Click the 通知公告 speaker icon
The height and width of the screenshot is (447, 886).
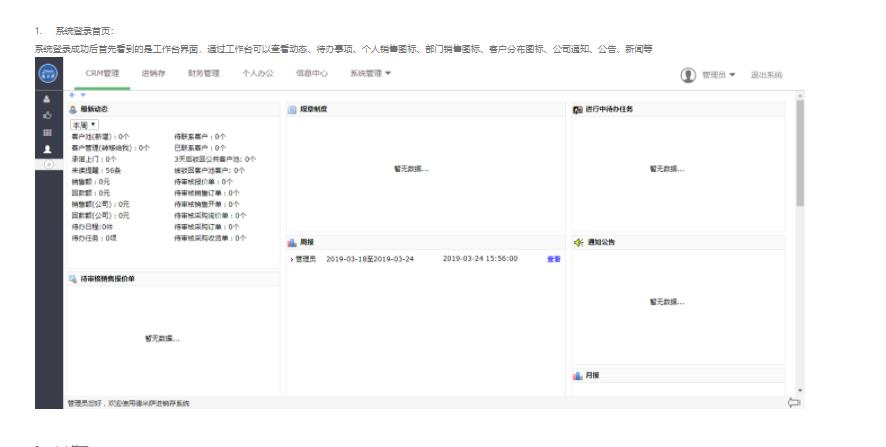pyautogui.click(x=578, y=242)
